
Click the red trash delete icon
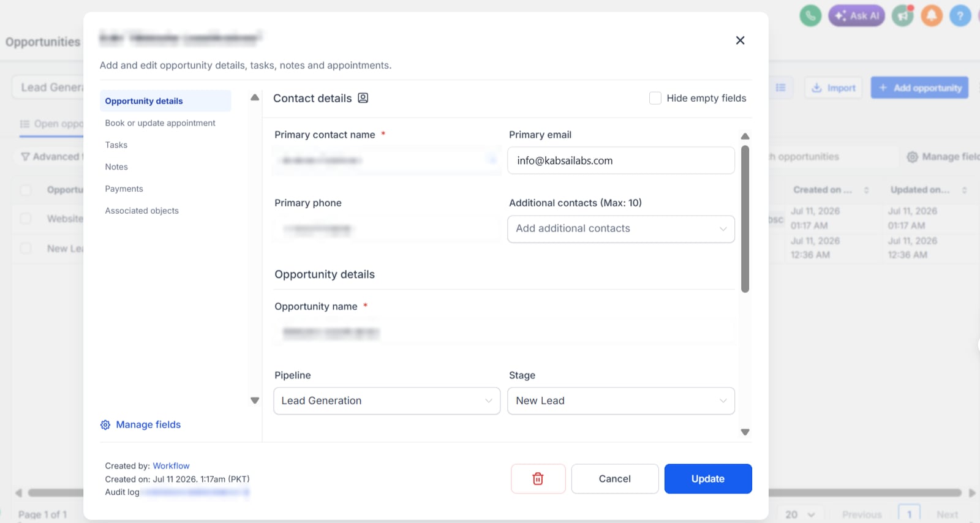click(x=538, y=479)
